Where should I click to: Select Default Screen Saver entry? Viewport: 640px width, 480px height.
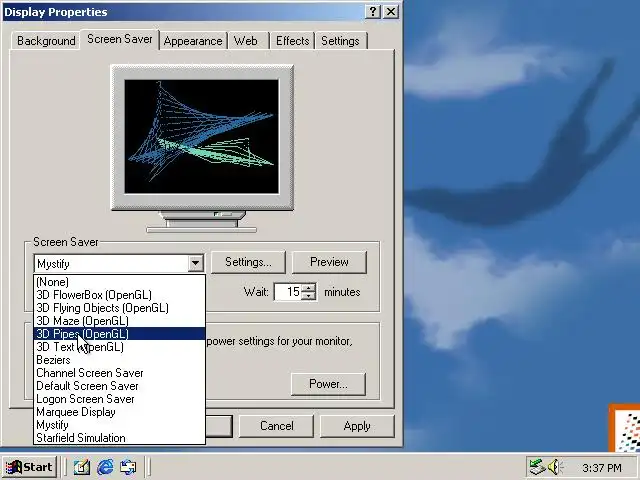(x=119, y=386)
